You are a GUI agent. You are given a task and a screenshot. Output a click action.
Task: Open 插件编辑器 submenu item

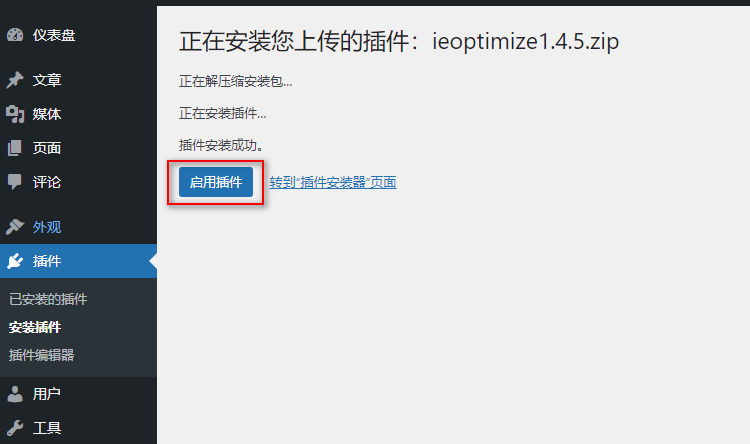pos(41,355)
